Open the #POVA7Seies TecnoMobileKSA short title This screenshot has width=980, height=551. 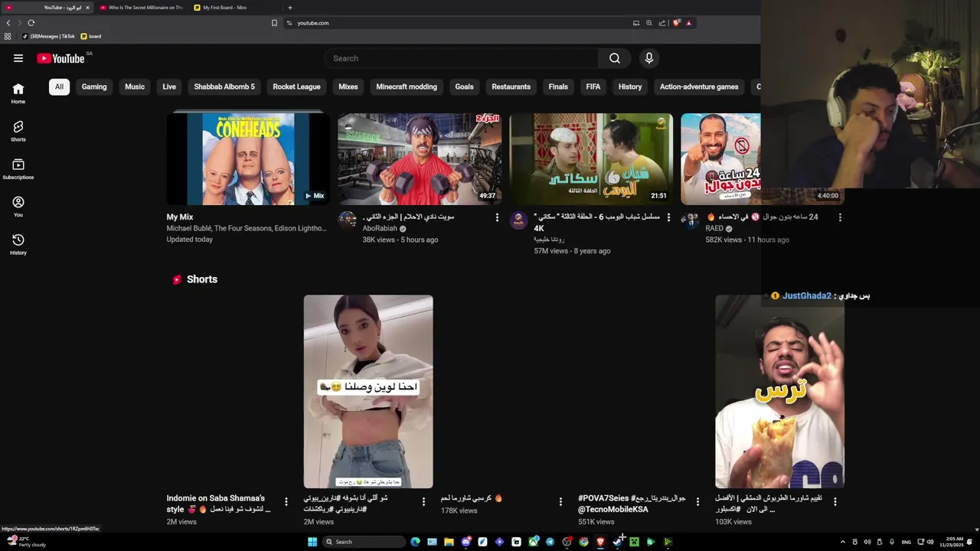(632, 504)
